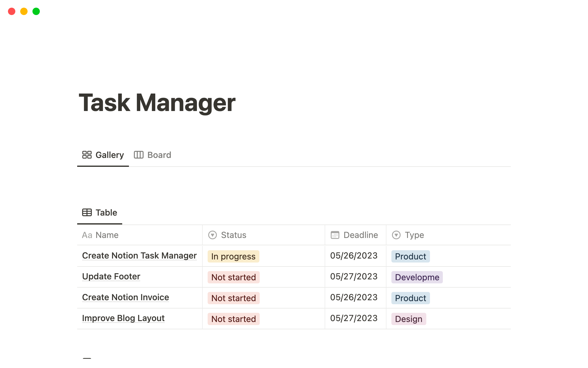This screenshot has height=368, width=588.
Task: Open the Update Footer task
Action: [111, 277]
